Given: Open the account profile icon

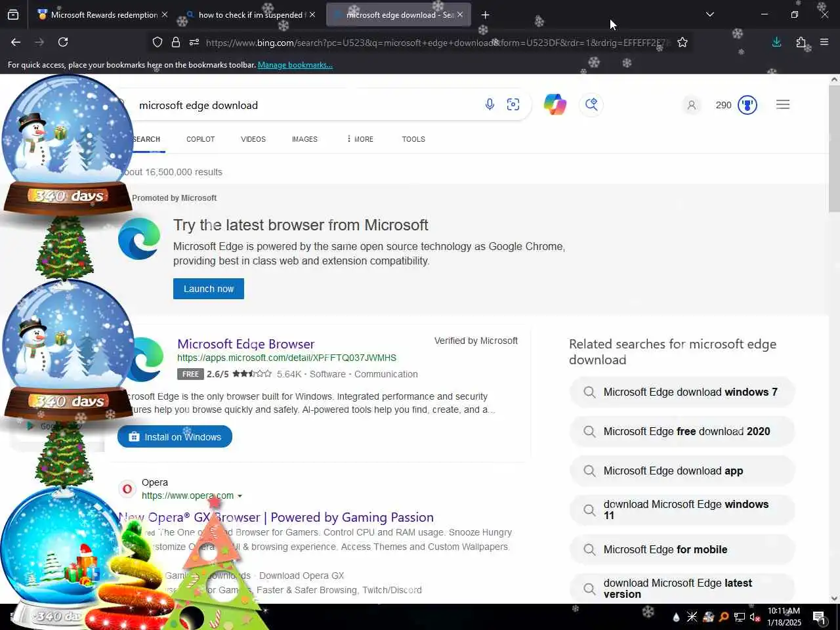Looking at the screenshot, I should pyautogui.click(x=691, y=105).
